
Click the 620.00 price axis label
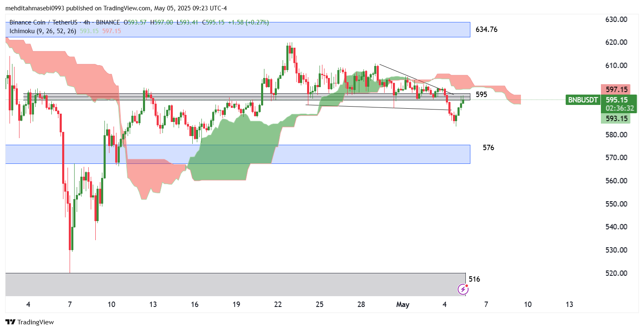click(615, 42)
